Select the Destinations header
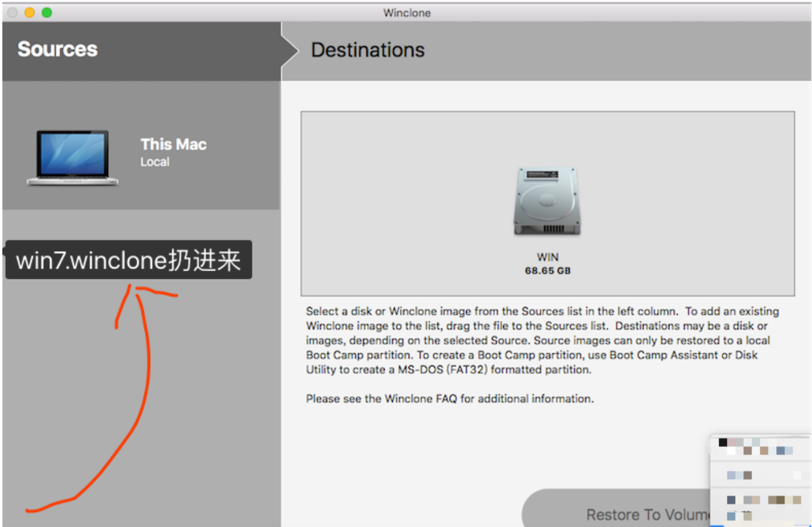Viewport: 812px width, 527px height. click(368, 50)
